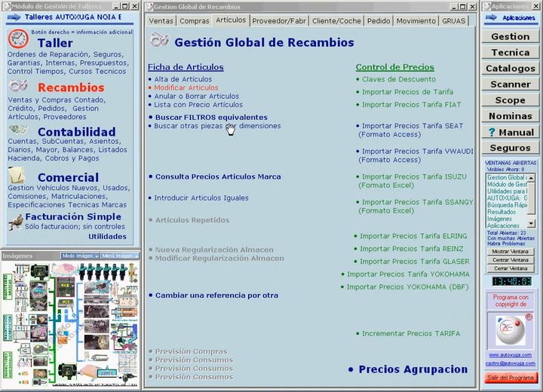
Task: Open the Cliente/Coche tab
Action: pos(336,21)
